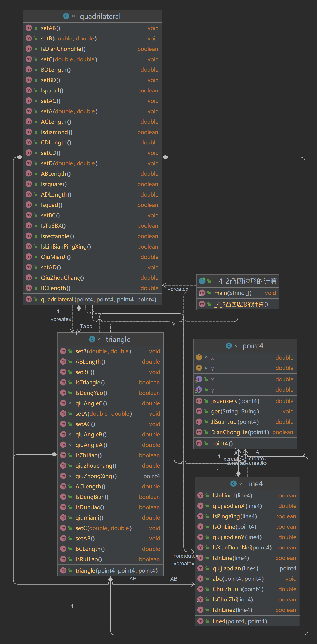Click the class icon next to point4 header

click(x=229, y=346)
